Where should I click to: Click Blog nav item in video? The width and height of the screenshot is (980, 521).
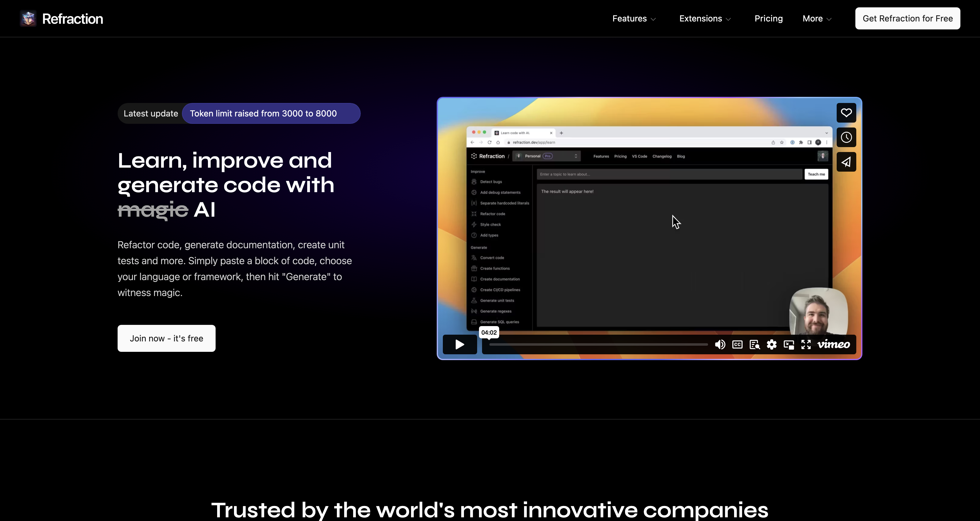point(680,156)
